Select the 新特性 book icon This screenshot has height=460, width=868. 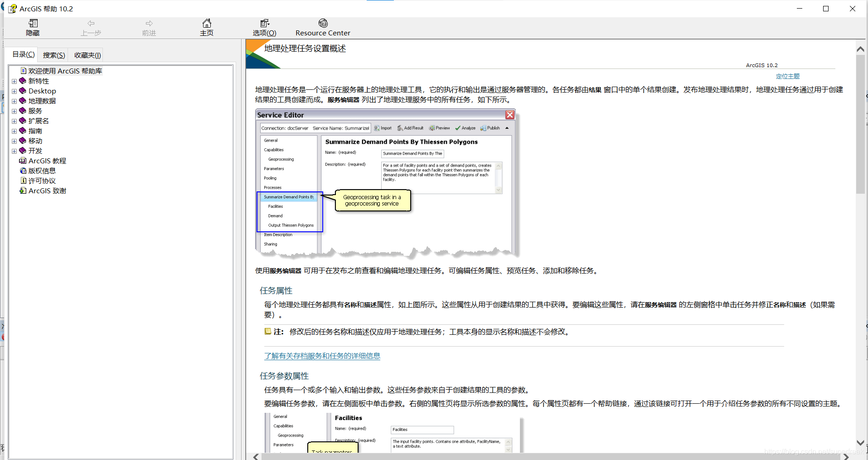pyautogui.click(x=23, y=81)
